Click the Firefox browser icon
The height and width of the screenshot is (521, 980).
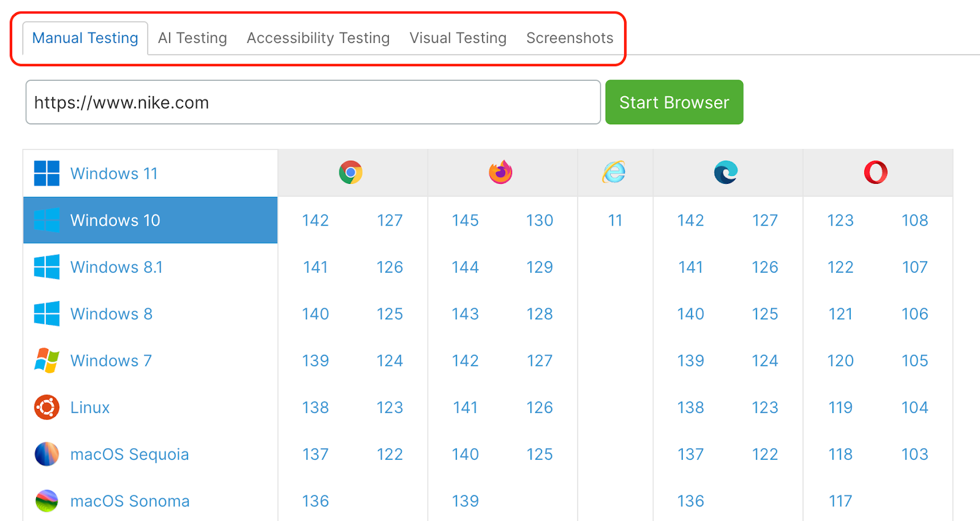(x=500, y=173)
